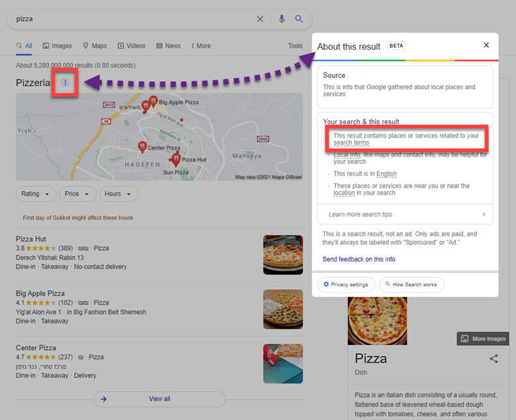Open the Hours filter dropdown
Image resolution: width=516 pixels, height=420 pixels.
118,194
